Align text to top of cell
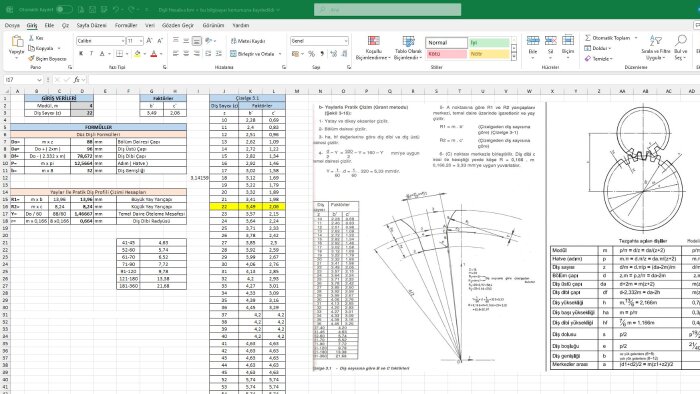Screen dimensions: 700x394 point(176,41)
